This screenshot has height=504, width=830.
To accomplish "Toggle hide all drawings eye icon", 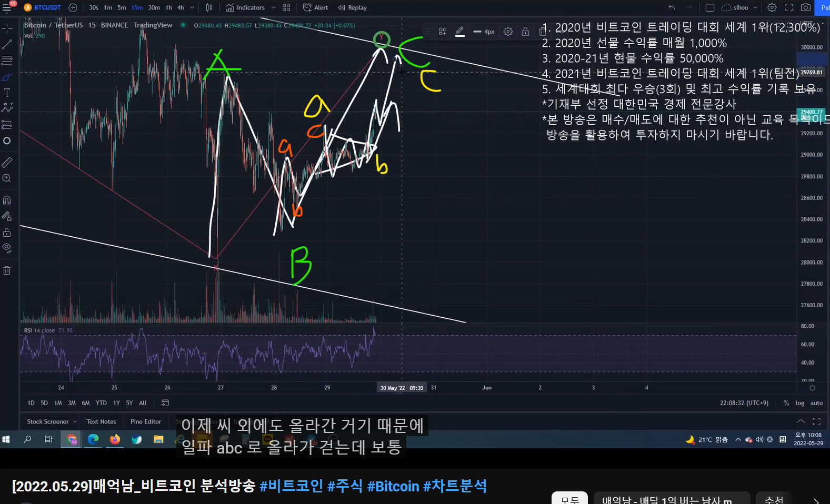I will 7,247.
